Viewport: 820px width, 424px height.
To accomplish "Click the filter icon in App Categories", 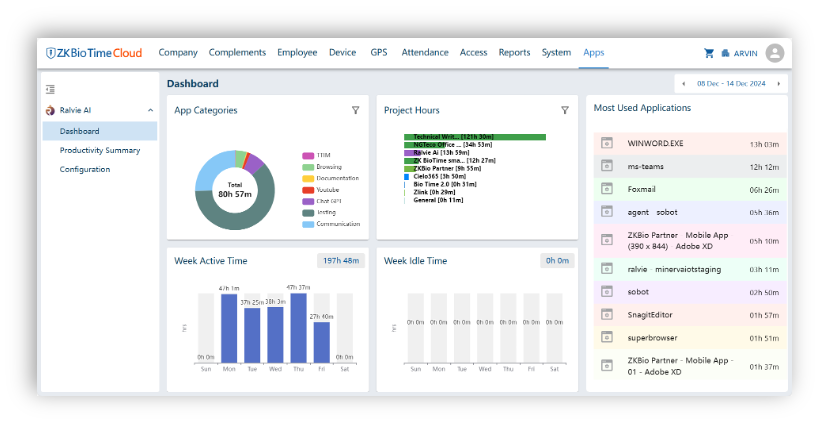I will click(355, 110).
